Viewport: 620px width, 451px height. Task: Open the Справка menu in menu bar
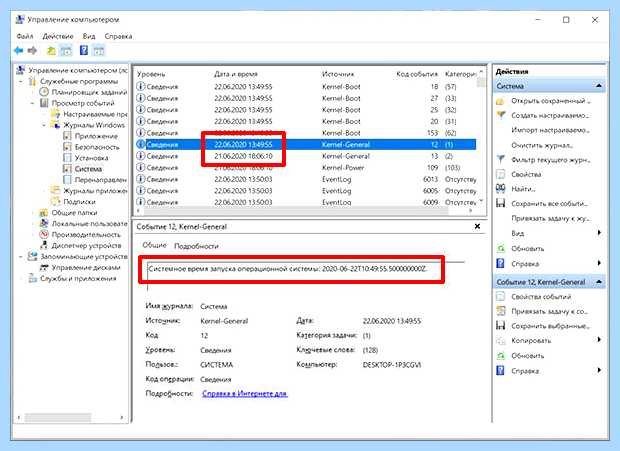tap(118, 36)
